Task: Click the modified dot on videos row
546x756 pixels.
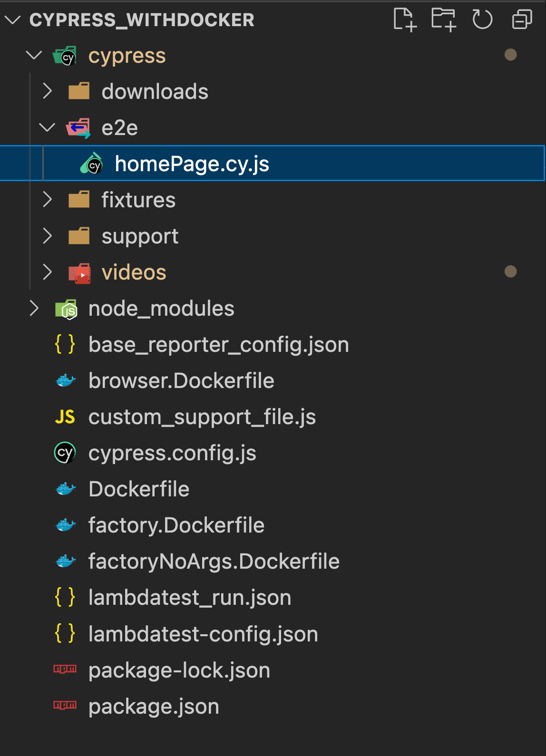Action: [x=510, y=271]
